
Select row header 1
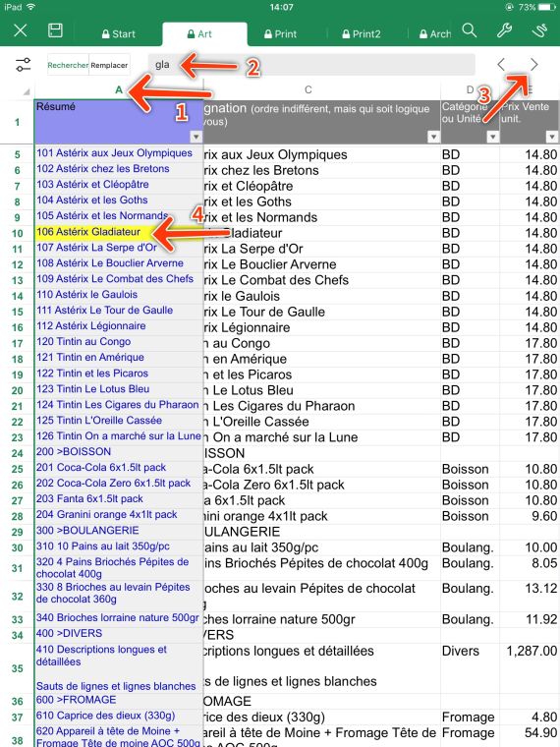(x=17, y=123)
